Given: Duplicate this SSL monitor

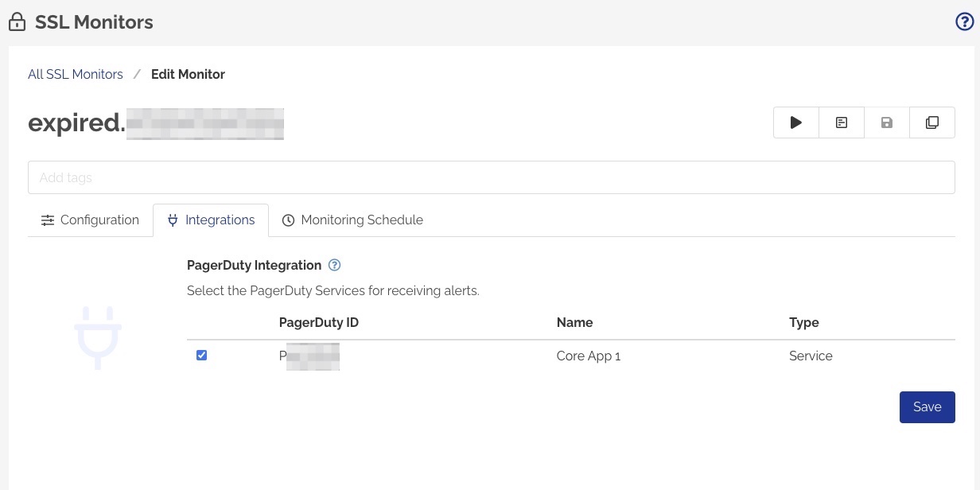Looking at the screenshot, I should (931, 122).
